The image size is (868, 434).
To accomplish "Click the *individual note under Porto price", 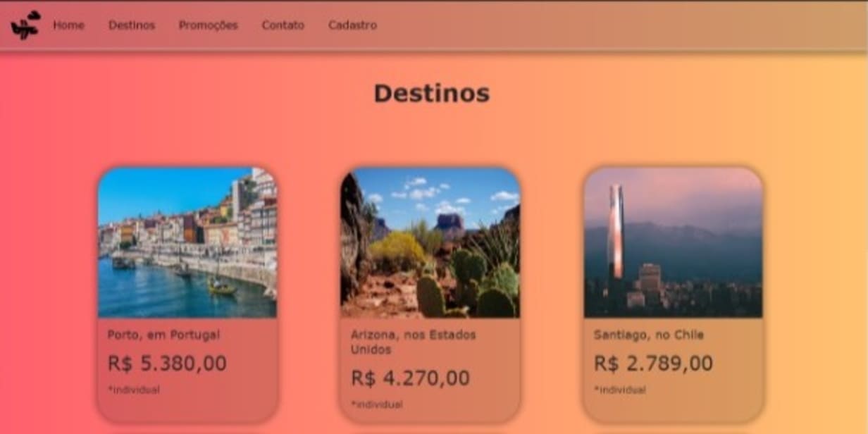I will click(133, 390).
